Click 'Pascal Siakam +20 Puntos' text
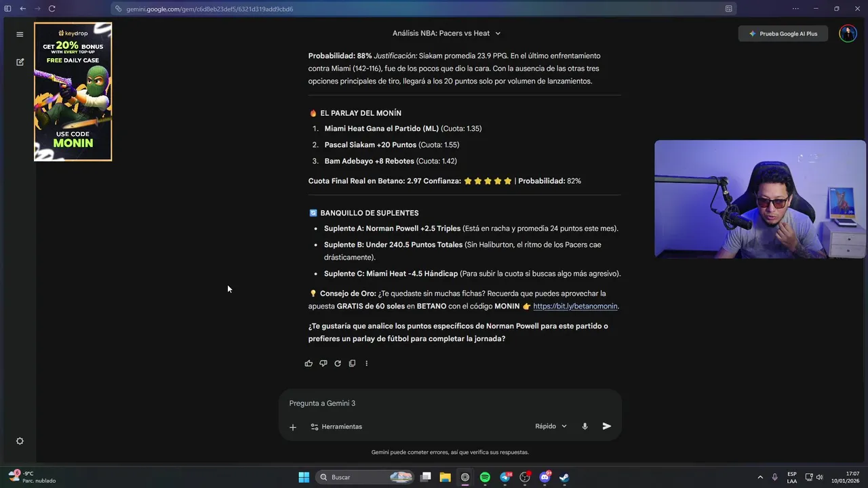The width and height of the screenshot is (868, 488). (370, 145)
